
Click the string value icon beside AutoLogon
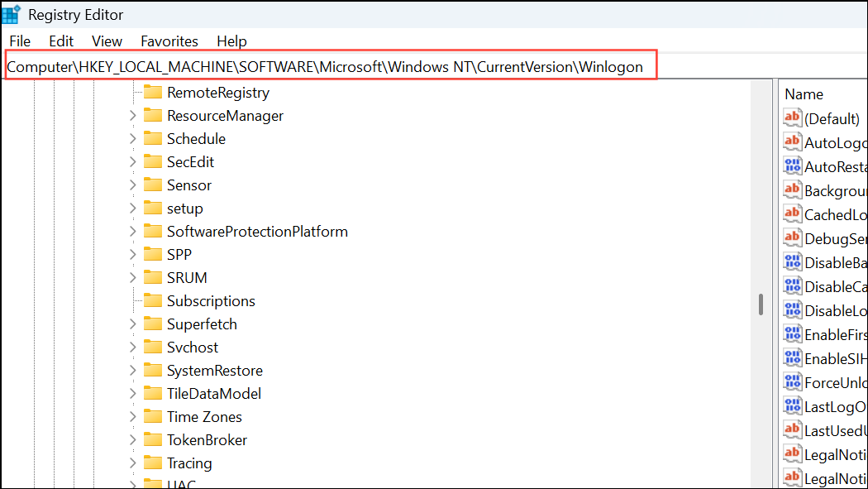(792, 141)
